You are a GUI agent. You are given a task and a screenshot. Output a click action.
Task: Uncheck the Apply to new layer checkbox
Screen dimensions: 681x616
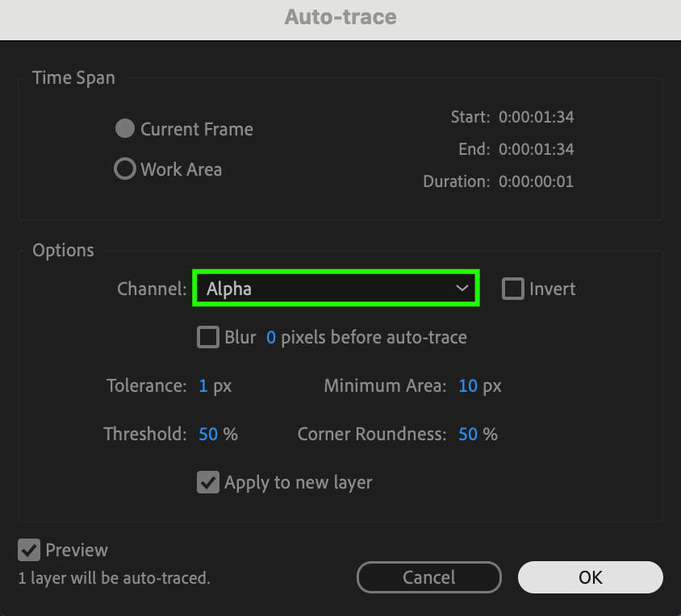208,483
